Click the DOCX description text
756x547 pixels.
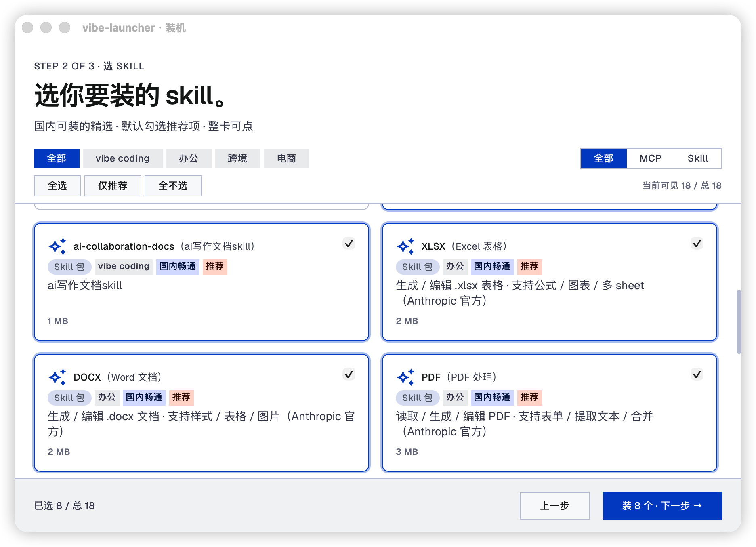coord(202,424)
